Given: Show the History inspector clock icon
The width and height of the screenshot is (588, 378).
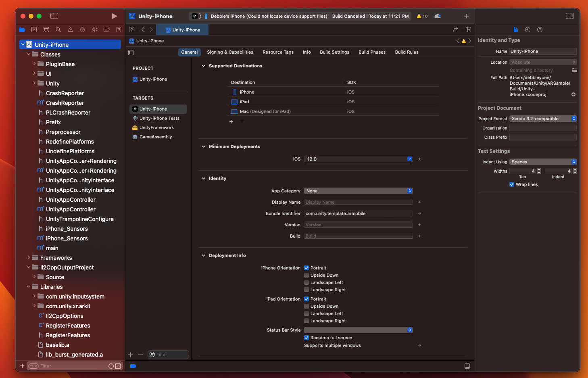Looking at the screenshot, I should tap(528, 30).
